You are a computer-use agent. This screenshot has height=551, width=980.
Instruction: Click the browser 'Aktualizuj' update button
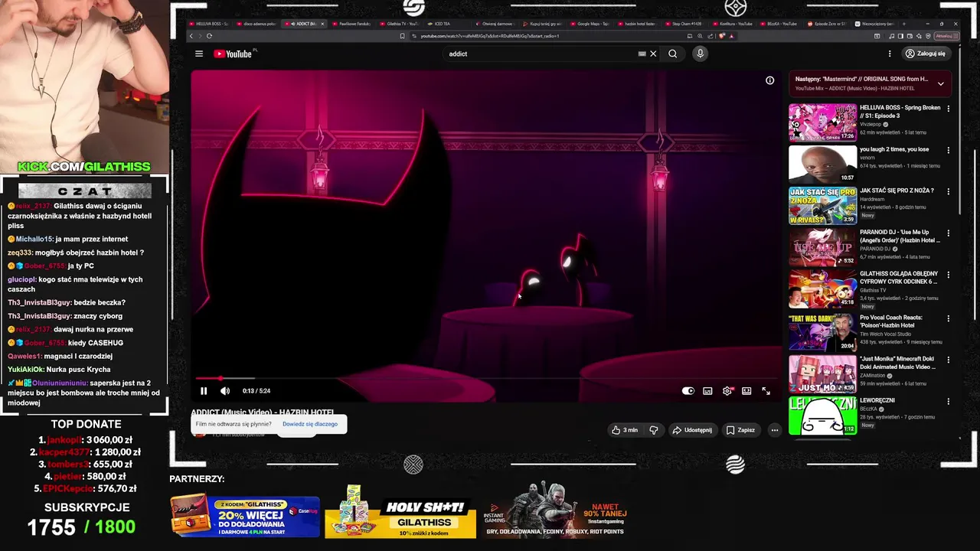tap(947, 36)
